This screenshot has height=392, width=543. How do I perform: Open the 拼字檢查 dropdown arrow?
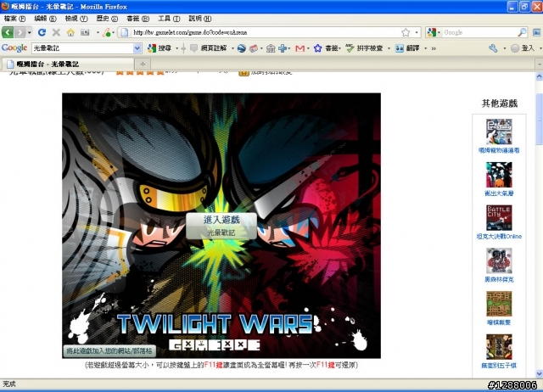point(389,48)
